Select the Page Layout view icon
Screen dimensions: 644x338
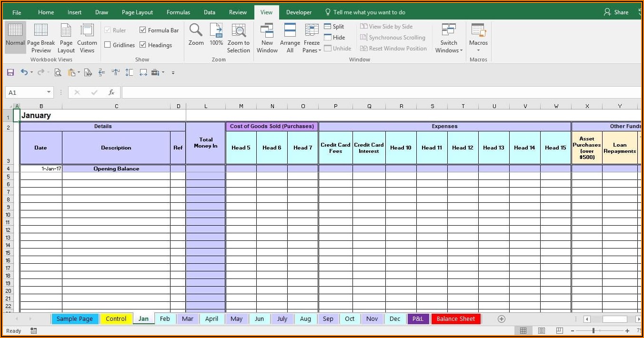(x=66, y=31)
